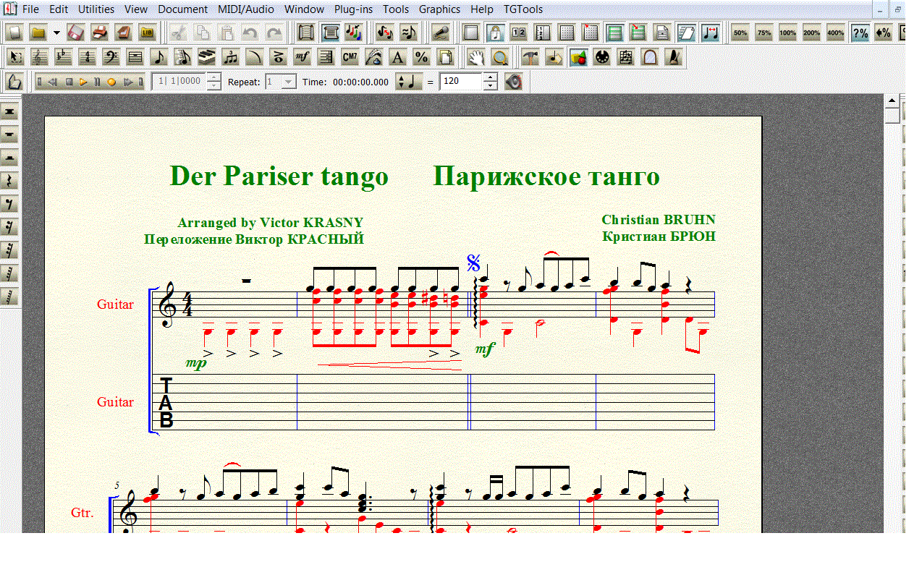Select the Selection arrow tool
Viewport: 922px width, 588px height.
pos(16,57)
